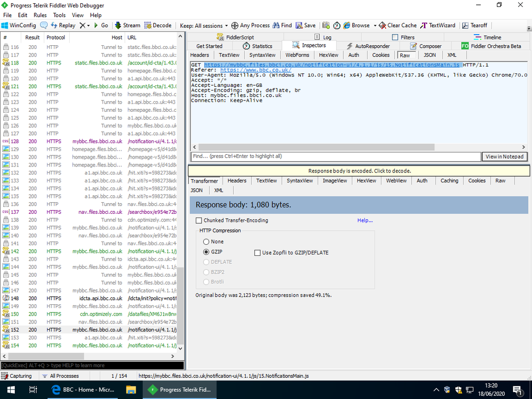
Task: Select session 150 cdn.optimizely.com
Action: click(89, 314)
